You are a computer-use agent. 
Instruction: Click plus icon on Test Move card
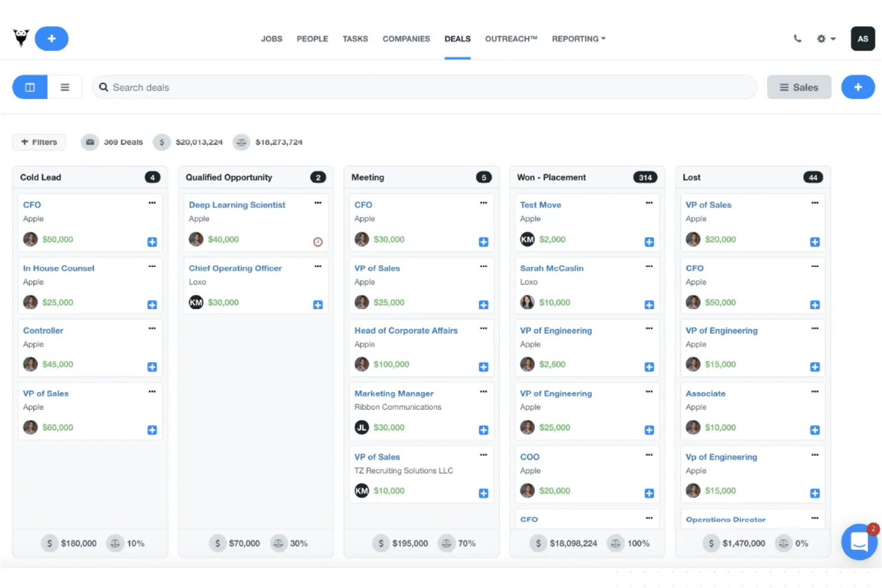649,242
